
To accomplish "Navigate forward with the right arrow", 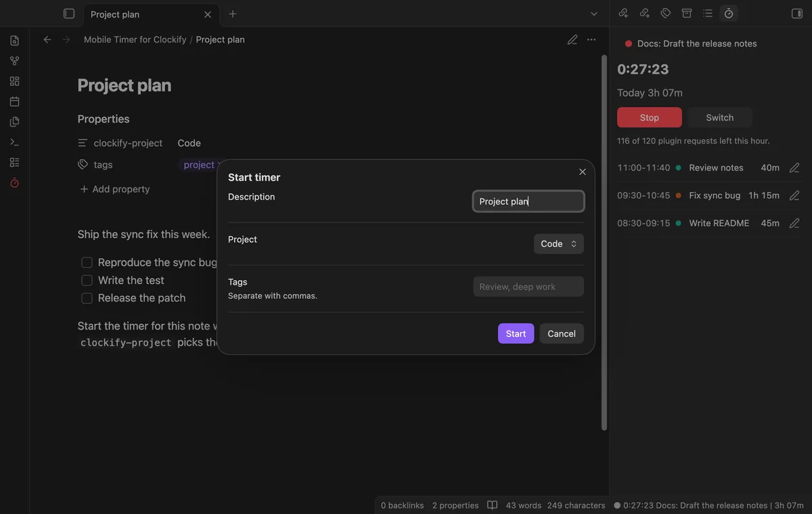I will coord(66,40).
